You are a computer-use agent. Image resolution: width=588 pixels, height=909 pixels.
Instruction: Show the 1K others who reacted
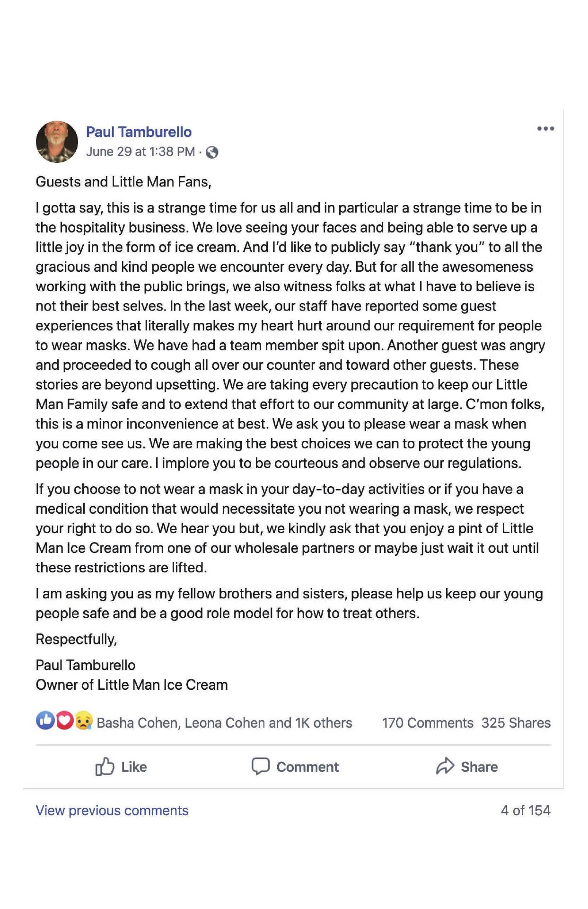324,723
